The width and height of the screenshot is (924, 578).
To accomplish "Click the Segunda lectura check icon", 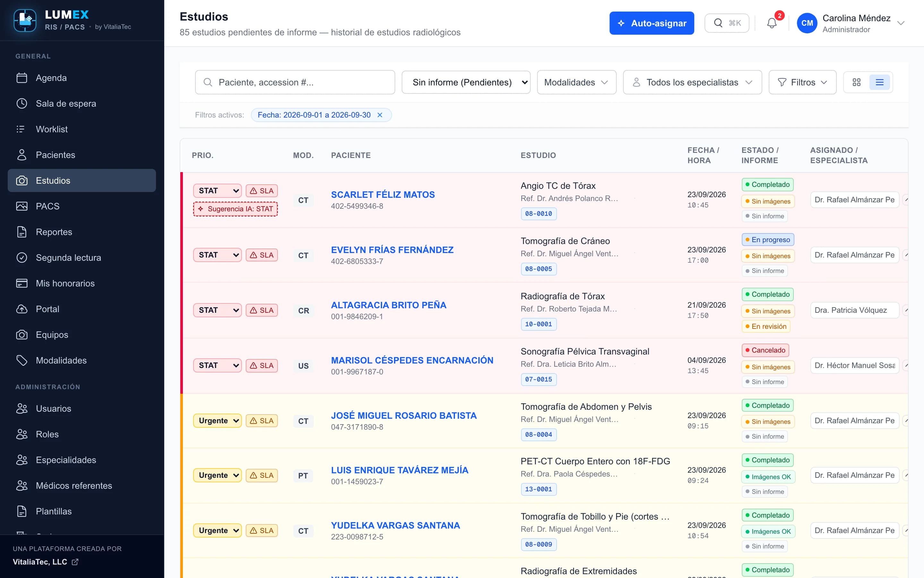I will (22, 258).
